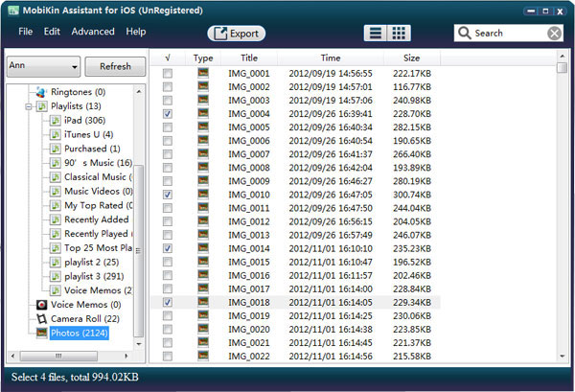Switch to list view mode
This screenshot has height=392, width=575.
[x=375, y=34]
